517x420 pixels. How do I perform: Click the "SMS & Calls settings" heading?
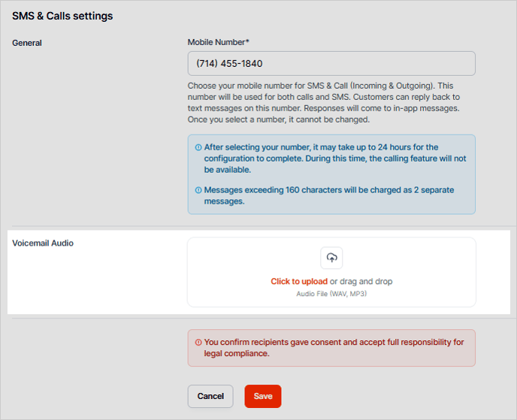click(x=62, y=16)
